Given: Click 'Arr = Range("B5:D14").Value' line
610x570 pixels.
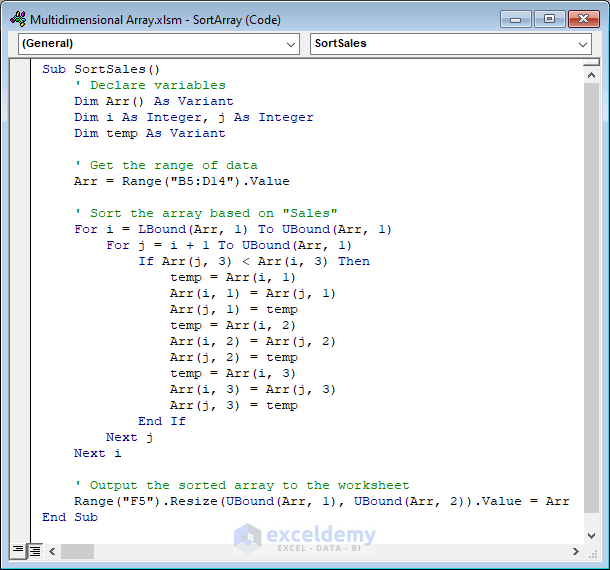Looking at the screenshot, I should pyautogui.click(x=182, y=181).
